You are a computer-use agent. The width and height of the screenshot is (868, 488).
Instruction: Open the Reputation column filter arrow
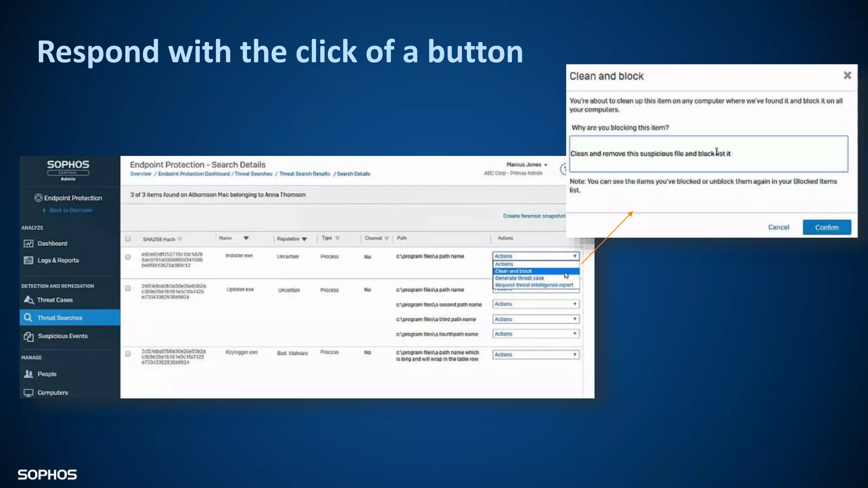pos(304,239)
